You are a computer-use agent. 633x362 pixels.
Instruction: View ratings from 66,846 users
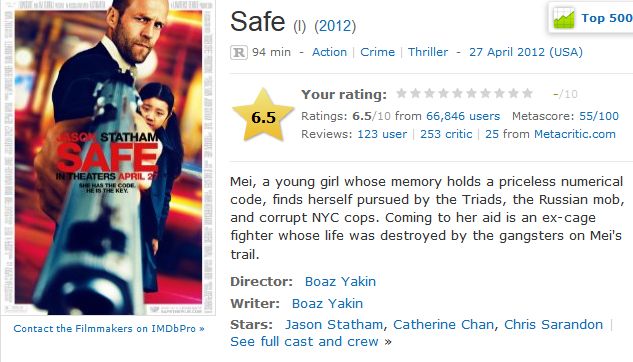(x=463, y=116)
